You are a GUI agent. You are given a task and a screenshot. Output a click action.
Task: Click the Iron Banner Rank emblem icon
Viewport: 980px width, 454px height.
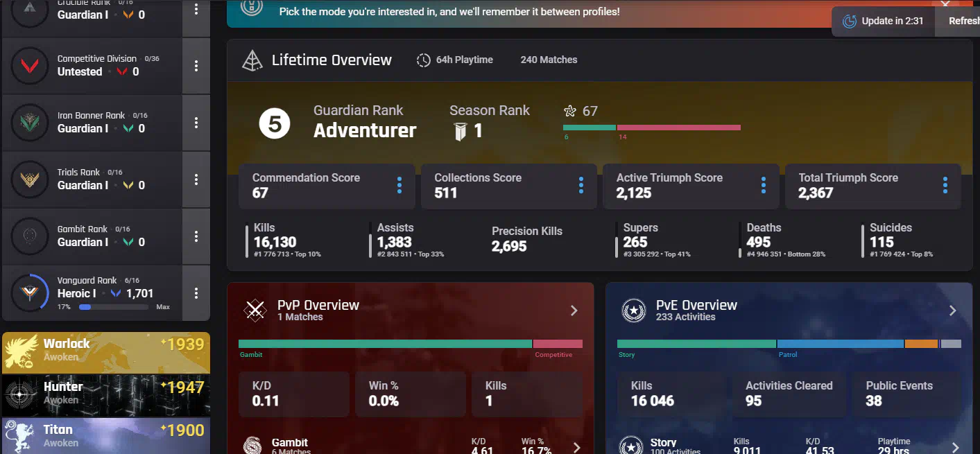pos(30,123)
